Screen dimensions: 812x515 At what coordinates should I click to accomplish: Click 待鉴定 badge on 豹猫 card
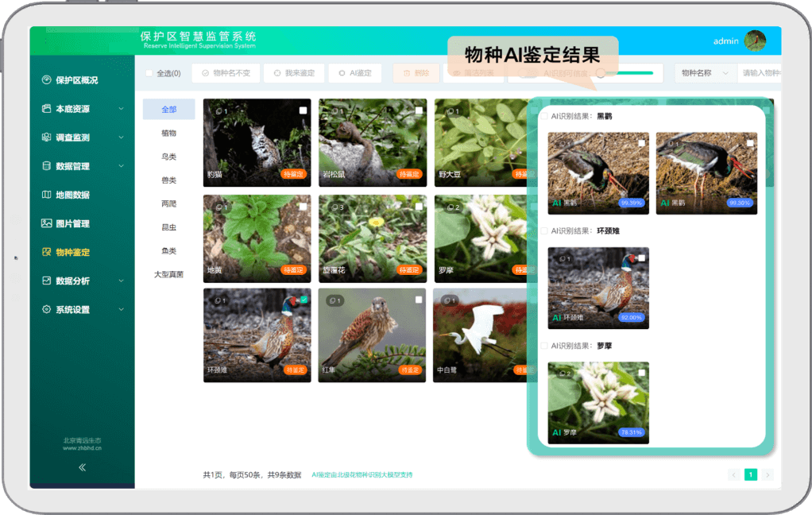pos(294,174)
